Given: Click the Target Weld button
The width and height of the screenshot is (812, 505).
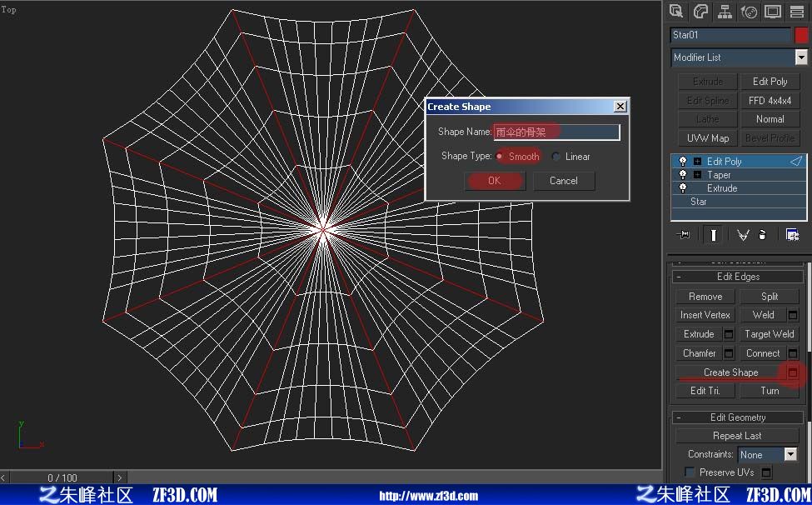Looking at the screenshot, I should click(x=770, y=334).
